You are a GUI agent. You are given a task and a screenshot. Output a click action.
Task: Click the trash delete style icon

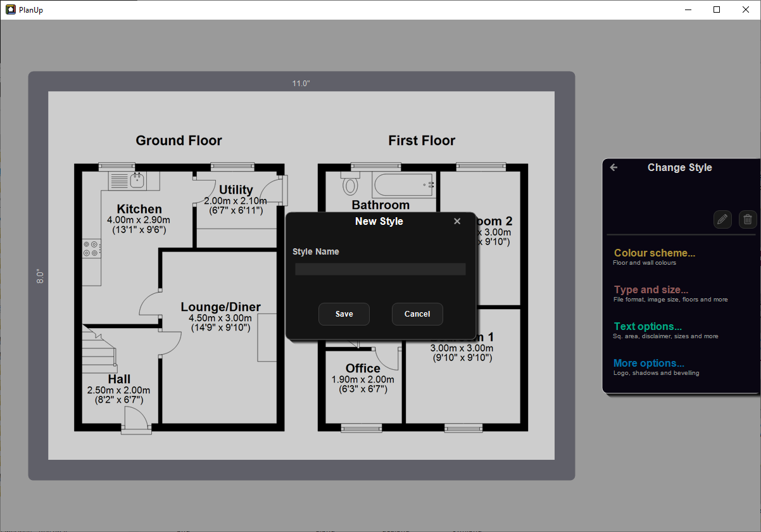[x=748, y=220]
